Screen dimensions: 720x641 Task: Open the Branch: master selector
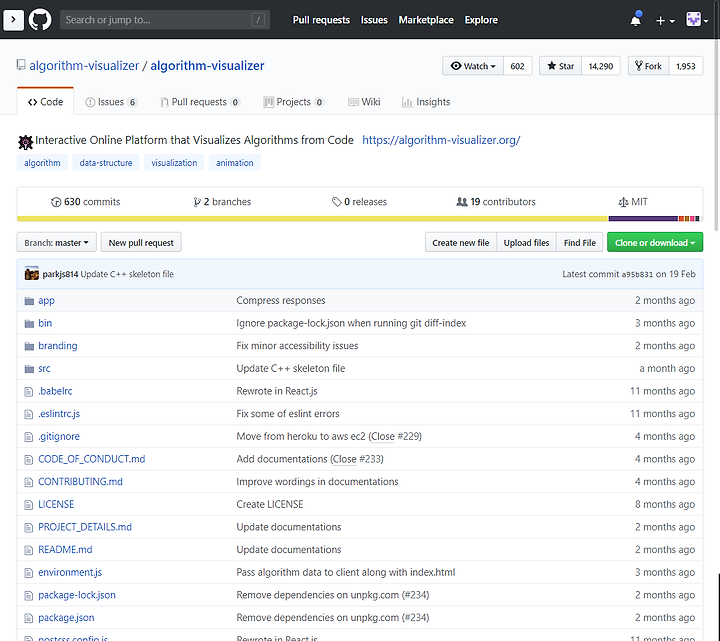pos(56,242)
